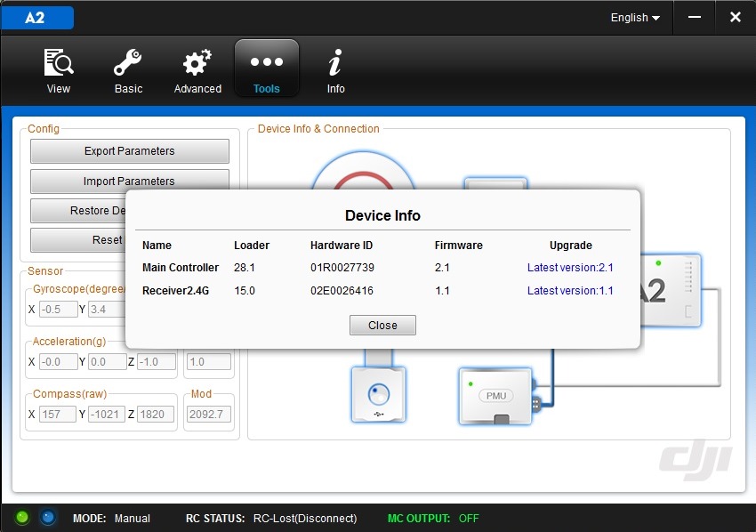Click the green status light in status bar
Image resolution: width=756 pixels, height=532 pixels.
(x=22, y=518)
